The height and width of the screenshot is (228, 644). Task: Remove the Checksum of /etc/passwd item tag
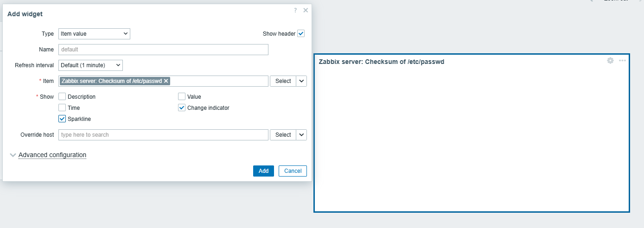coord(166,81)
